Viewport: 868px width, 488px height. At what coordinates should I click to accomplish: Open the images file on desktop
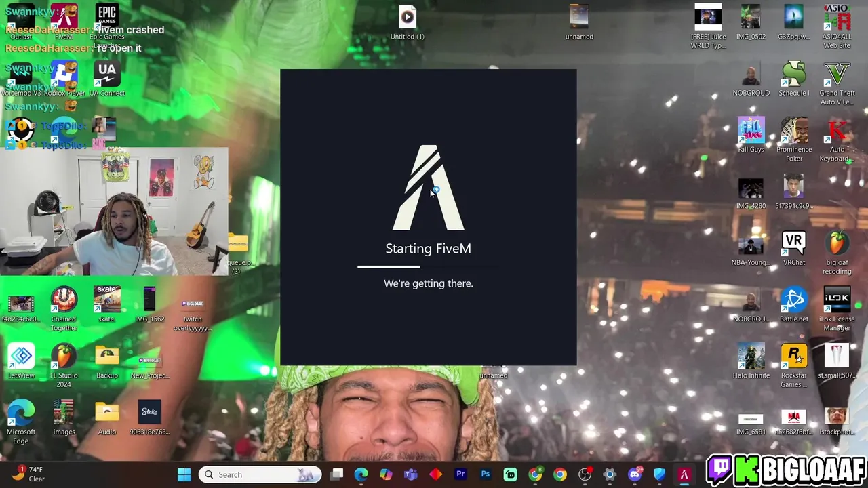click(64, 418)
